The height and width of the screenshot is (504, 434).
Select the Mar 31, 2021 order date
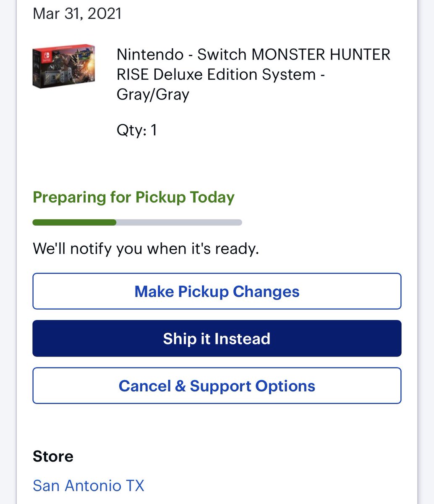click(77, 13)
